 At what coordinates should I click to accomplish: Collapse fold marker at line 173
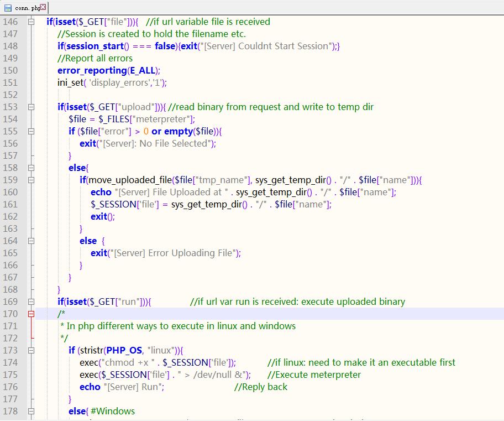[31, 351]
